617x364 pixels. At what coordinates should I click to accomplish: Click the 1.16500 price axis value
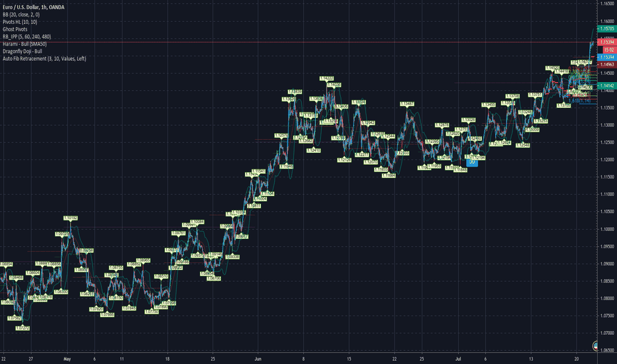coord(607,3)
